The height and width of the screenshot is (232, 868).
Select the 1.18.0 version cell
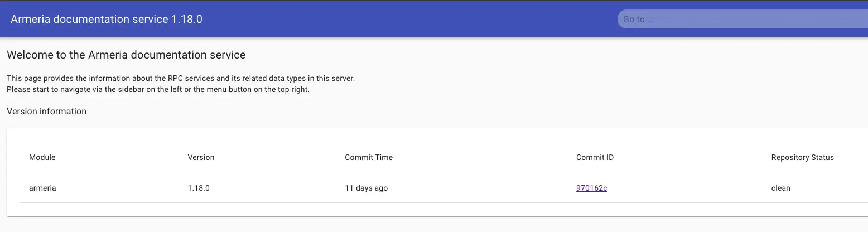click(x=199, y=188)
